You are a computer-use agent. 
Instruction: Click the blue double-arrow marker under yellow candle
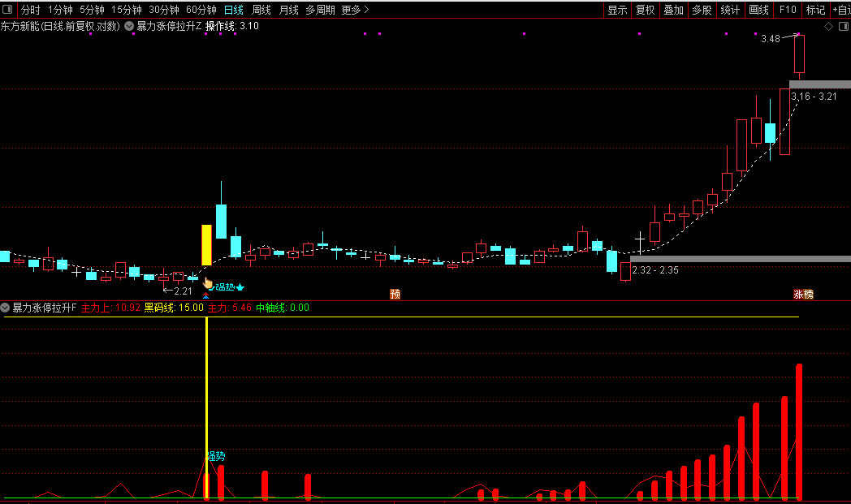[205, 296]
